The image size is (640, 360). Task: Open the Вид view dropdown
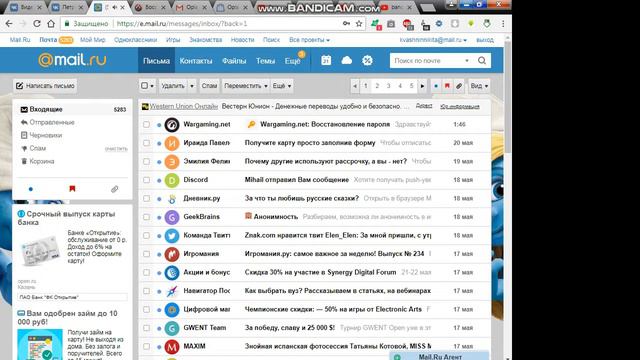pyautogui.click(x=479, y=86)
